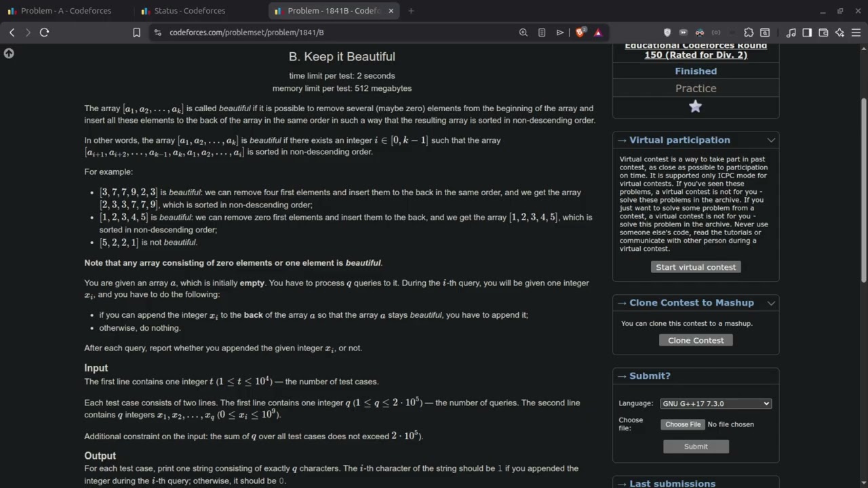This screenshot has width=868, height=488.
Task: Open the browser main menu
Action: pyautogui.click(x=856, y=32)
